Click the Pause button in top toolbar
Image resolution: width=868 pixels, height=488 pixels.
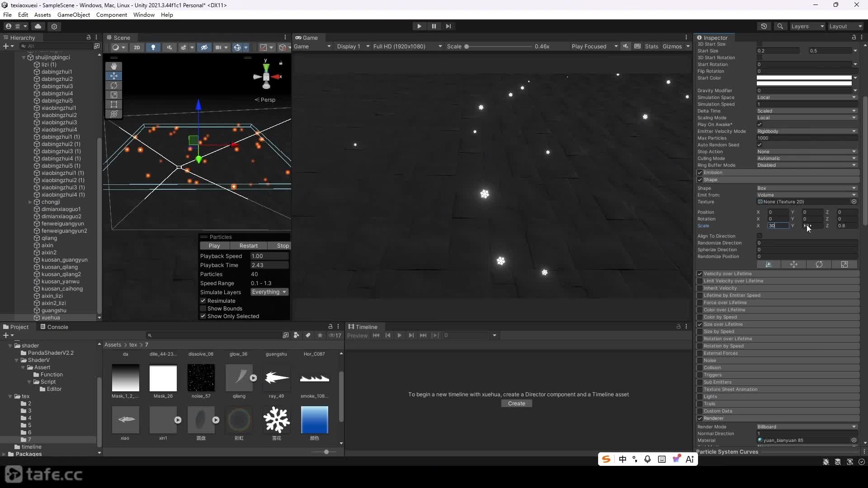click(434, 26)
